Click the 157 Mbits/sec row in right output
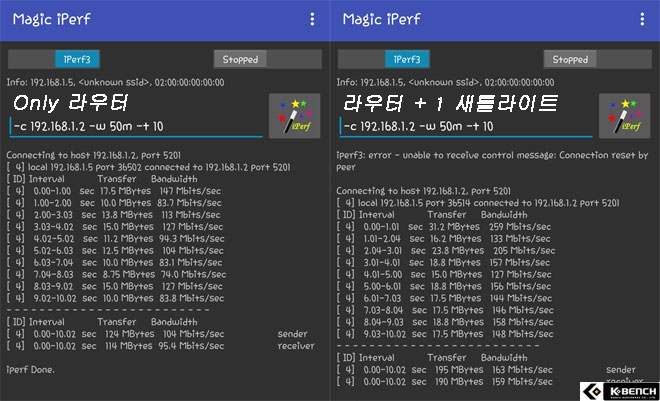This screenshot has width=660, height=401. tap(443, 263)
